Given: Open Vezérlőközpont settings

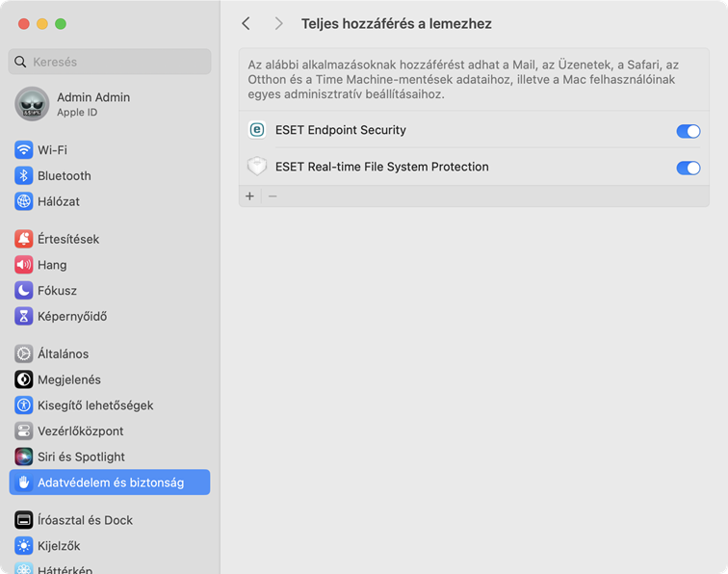Looking at the screenshot, I should [110, 430].
